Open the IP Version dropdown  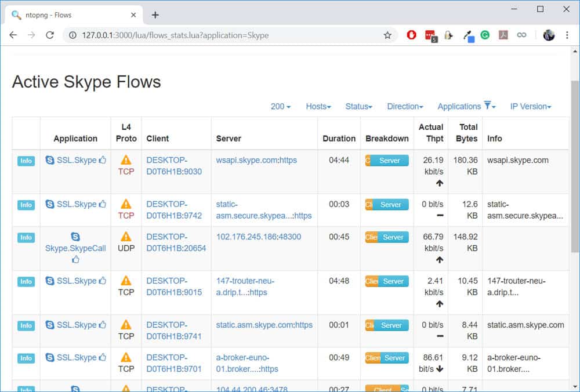531,107
